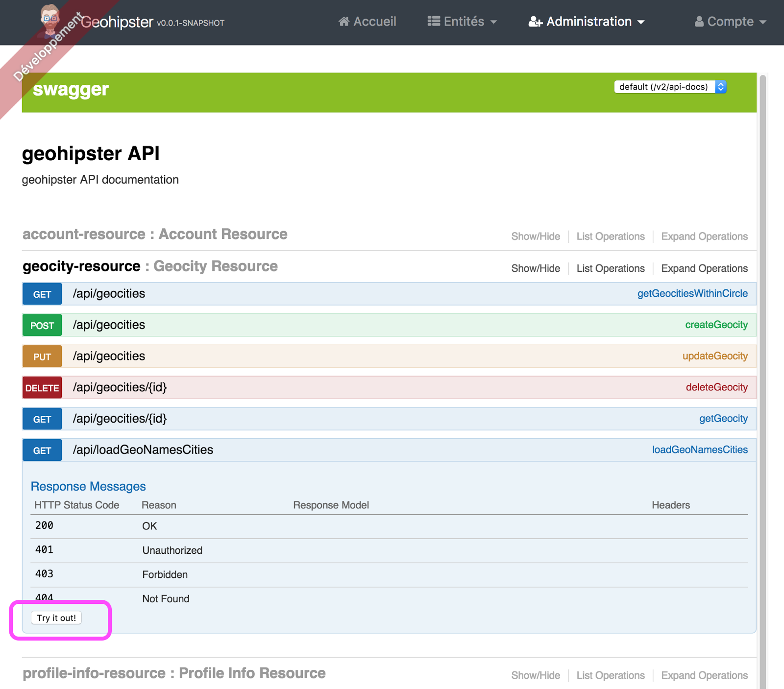Viewport: 784px width, 689px height.
Task: Click the Entités list icon
Action: click(434, 22)
